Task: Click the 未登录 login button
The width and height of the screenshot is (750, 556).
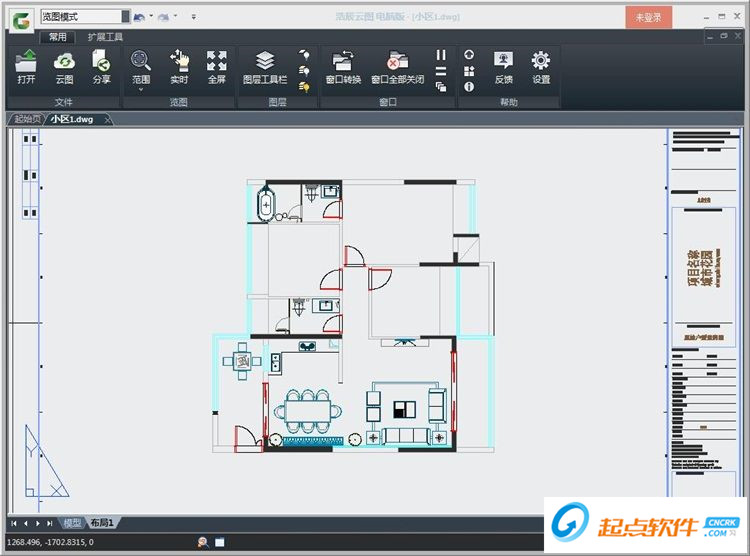Action: tap(649, 17)
